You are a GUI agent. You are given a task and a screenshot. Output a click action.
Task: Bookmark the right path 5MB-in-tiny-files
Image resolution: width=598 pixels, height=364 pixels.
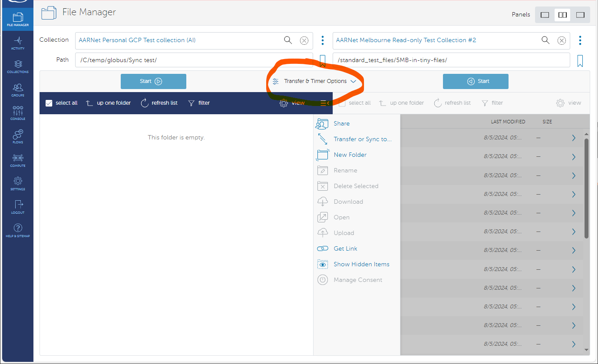(580, 61)
